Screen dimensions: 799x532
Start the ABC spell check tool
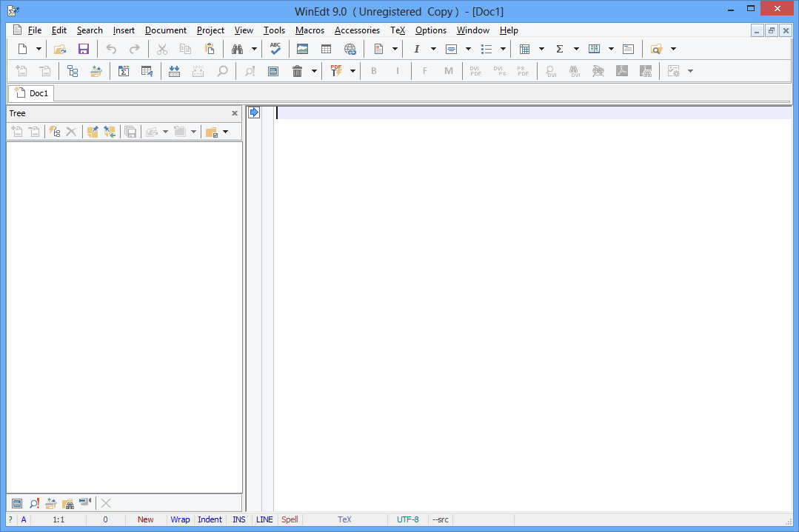tap(275, 49)
